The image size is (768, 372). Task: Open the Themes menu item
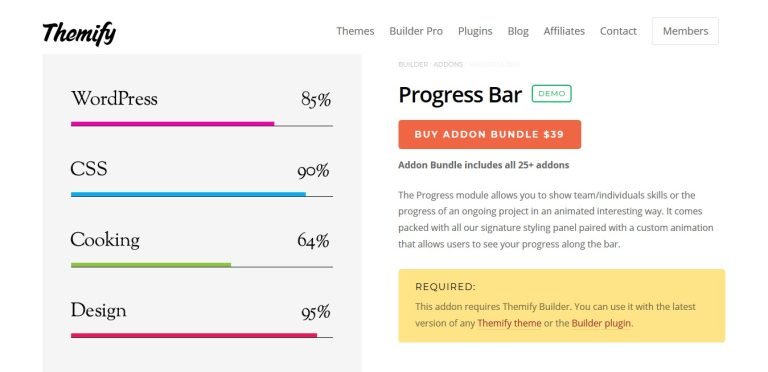(355, 31)
